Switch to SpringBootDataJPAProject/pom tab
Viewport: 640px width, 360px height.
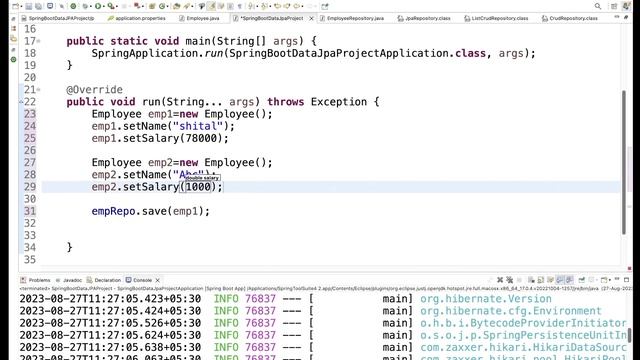(x=58, y=18)
